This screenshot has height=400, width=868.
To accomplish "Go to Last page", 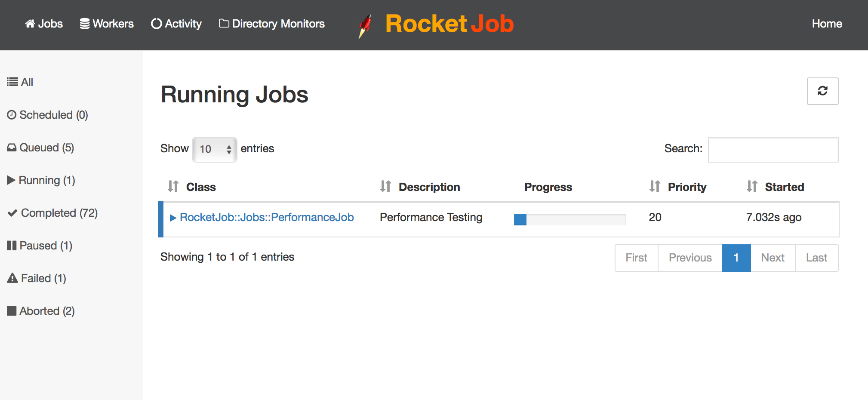I will tap(816, 258).
